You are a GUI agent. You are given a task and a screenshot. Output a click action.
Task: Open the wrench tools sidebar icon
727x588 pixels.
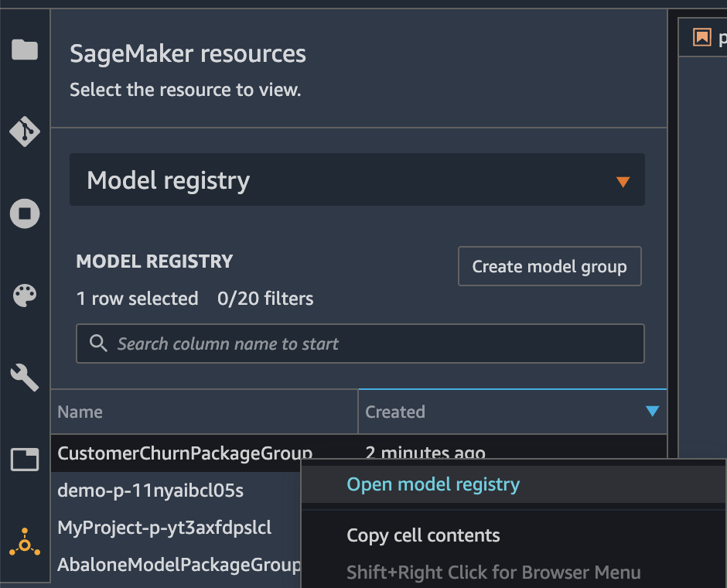[x=25, y=377]
